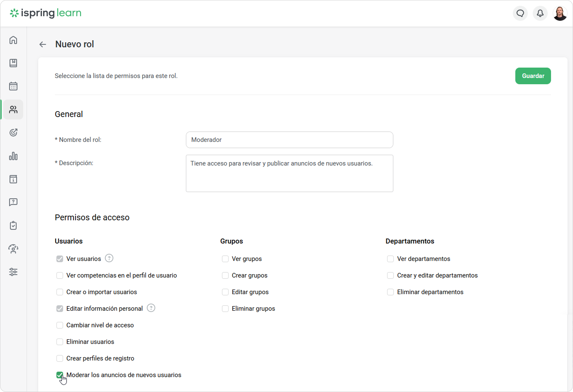Open the settings sliders sidebar icon
The image size is (573, 392).
point(13,272)
